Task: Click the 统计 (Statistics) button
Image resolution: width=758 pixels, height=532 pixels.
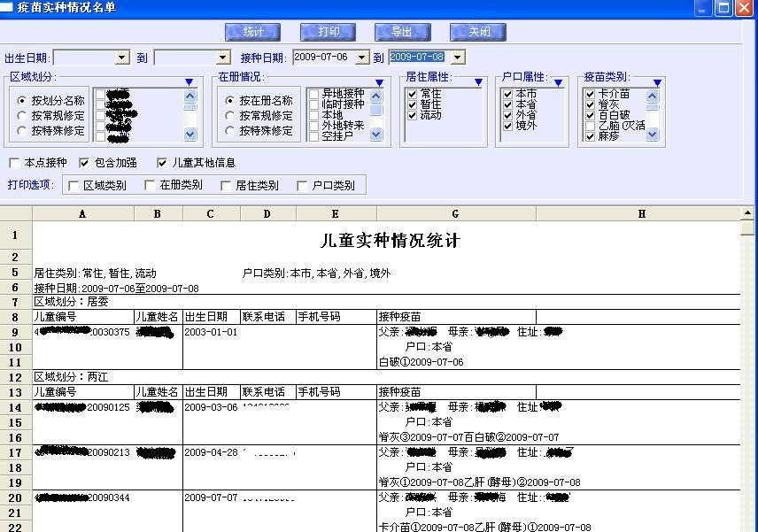Action: (253, 32)
